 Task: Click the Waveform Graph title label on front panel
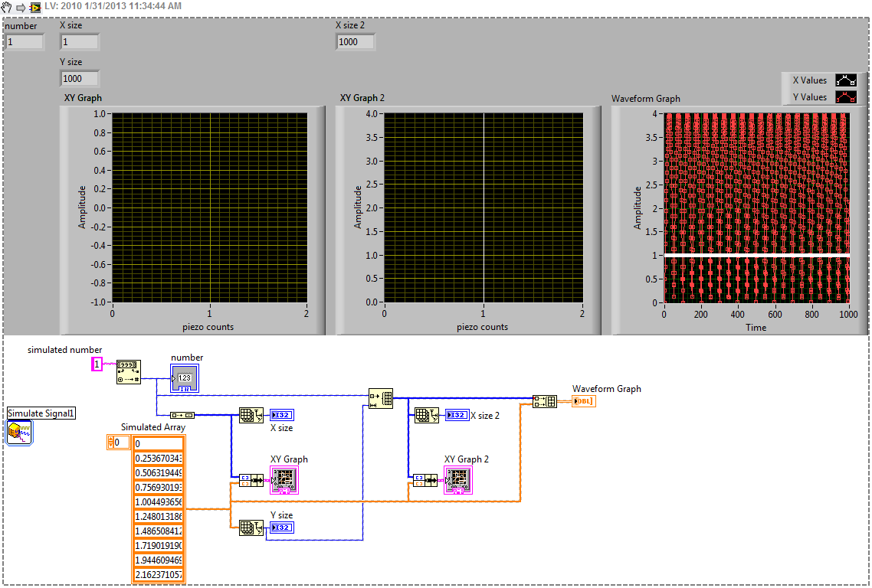(x=646, y=98)
